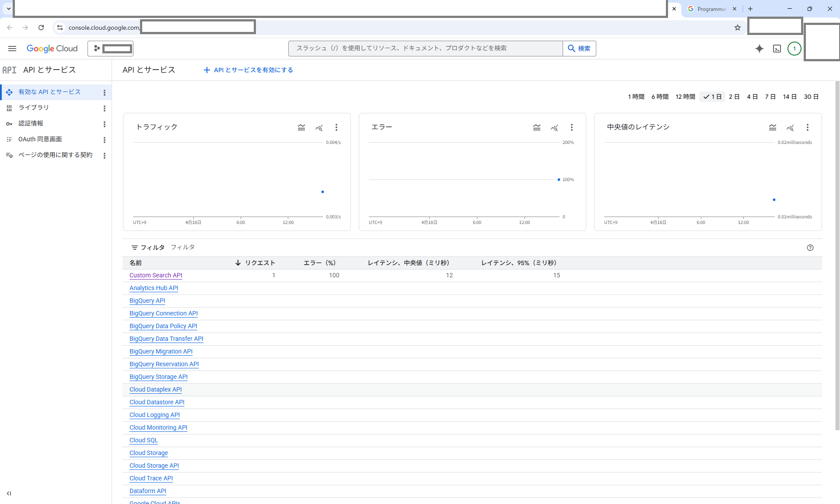Toggle legend on 中央値のレイテンシ chart
This screenshot has width=840, height=504.
pos(773,127)
